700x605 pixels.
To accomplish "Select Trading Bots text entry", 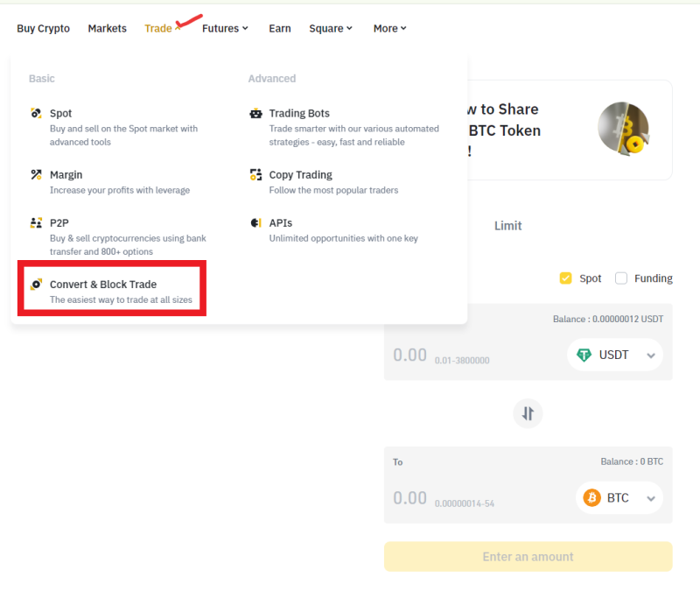I will (x=299, y=114).
